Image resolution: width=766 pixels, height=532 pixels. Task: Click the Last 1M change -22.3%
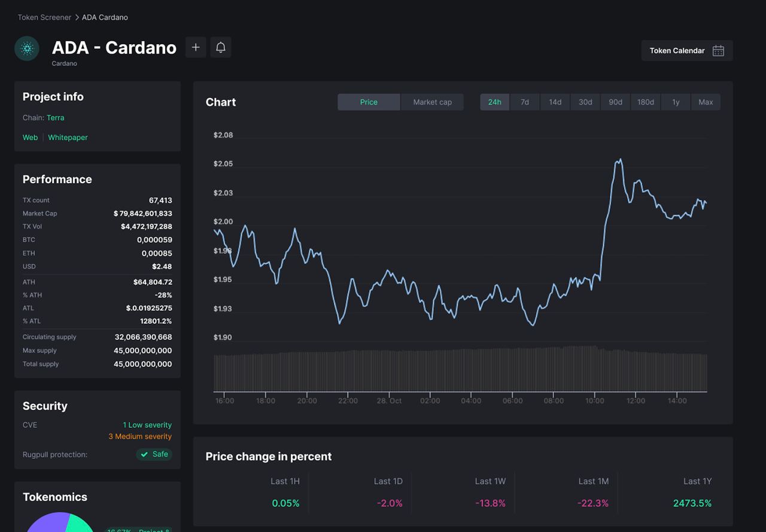point(593,503)
